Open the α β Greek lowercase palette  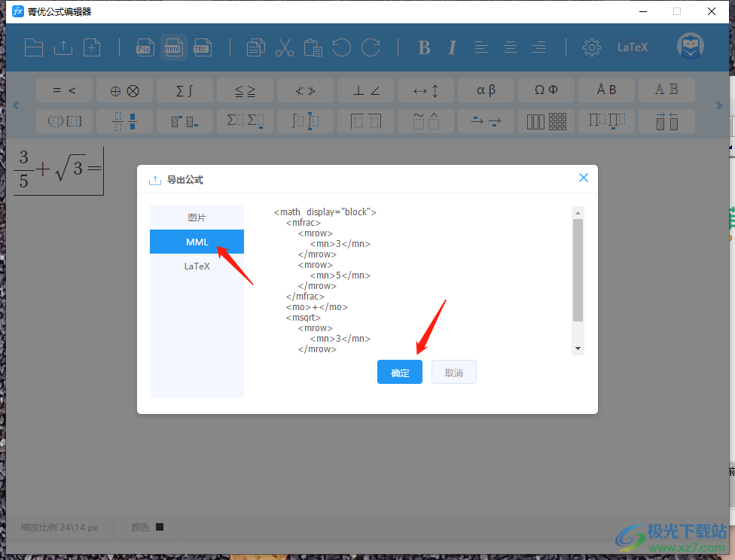pos(486,90)
